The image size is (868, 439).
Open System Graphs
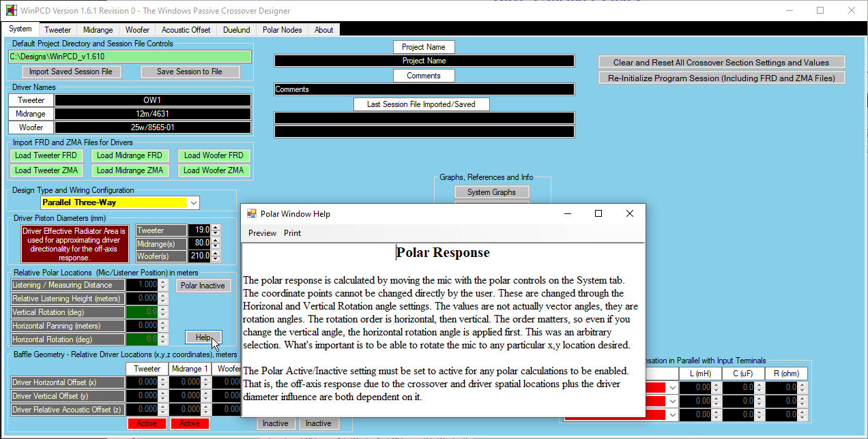click(x=491, y=192)
